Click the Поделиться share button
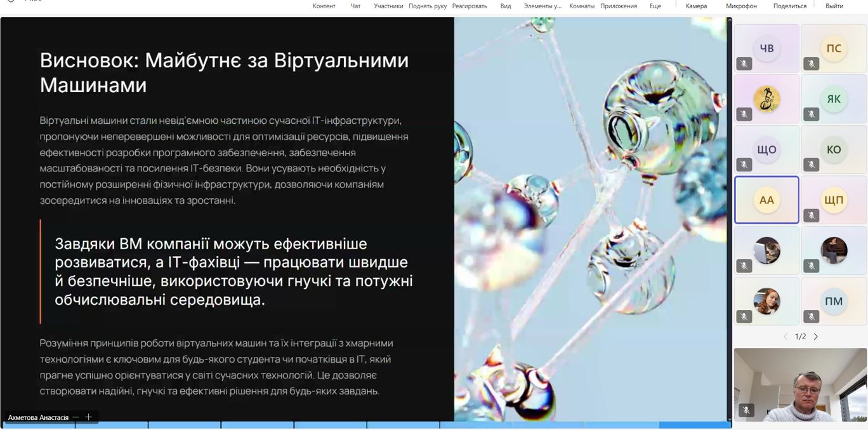This screenshot has width=868, height=430. click(x=790, y=6)
